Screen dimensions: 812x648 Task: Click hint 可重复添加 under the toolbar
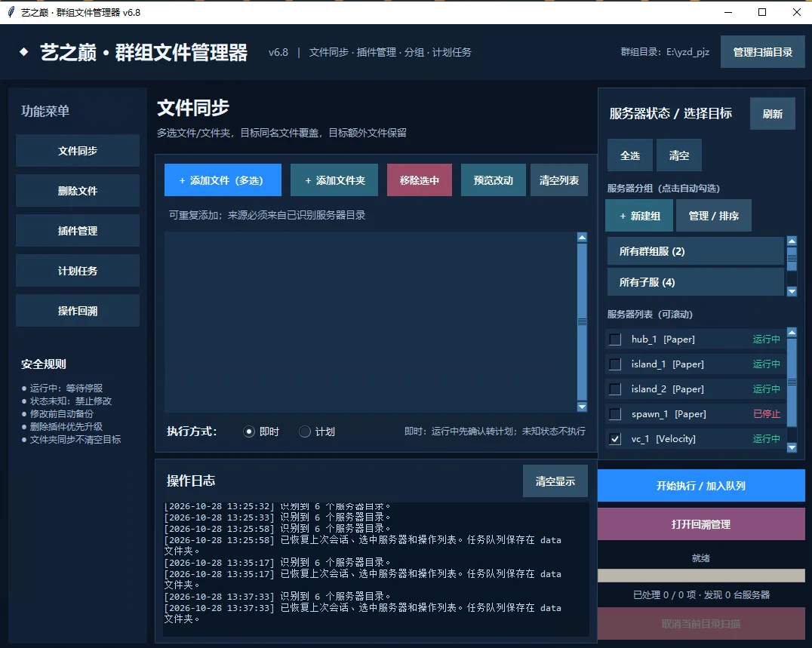pos(266,215)
